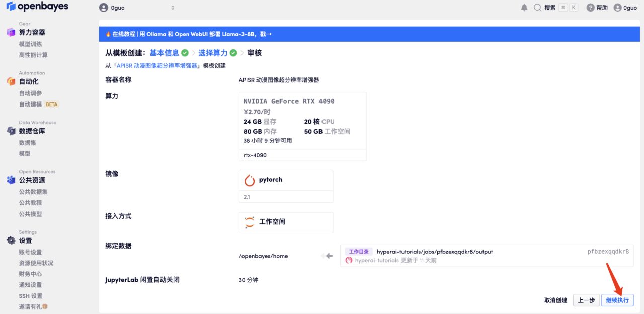
Task: Click the 设置 gear icon
Action: click(x=11, y=241)
